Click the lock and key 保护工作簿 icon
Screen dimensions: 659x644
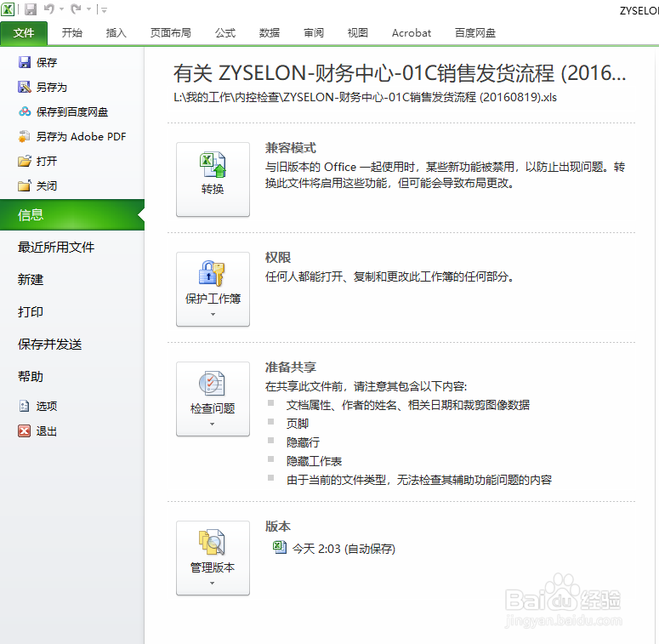pos(213,273)
